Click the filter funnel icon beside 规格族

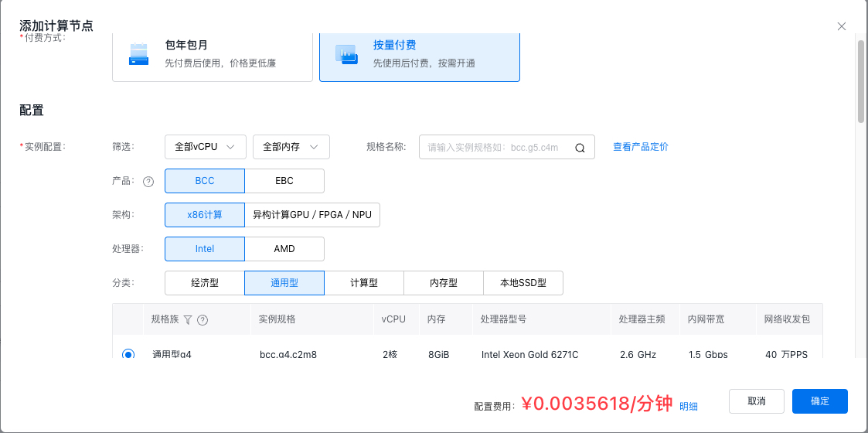188,319
